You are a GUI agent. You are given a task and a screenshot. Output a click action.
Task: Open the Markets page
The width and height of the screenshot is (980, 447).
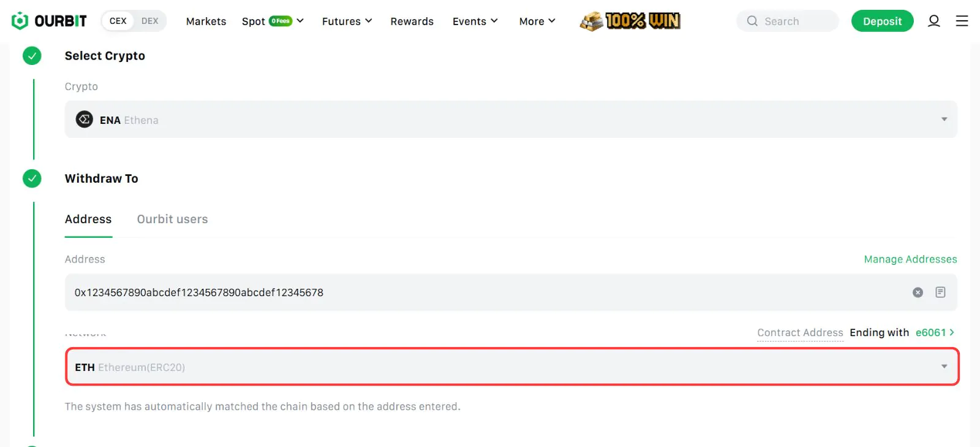coord(206,21)
